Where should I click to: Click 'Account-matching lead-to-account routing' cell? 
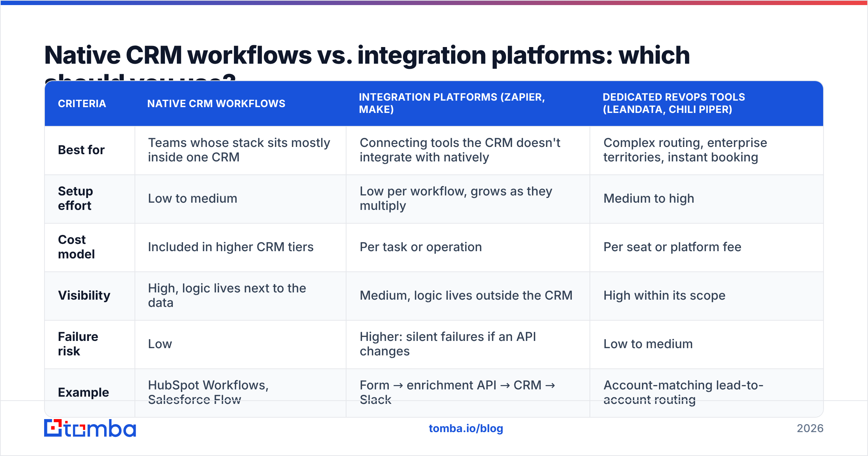[684, 392]
